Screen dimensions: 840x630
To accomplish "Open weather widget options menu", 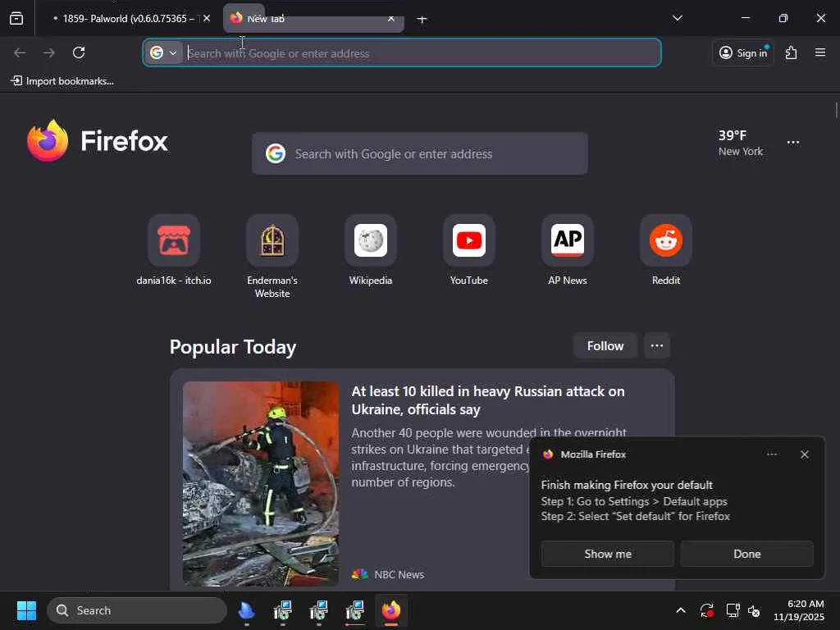I will coord(793,143).
